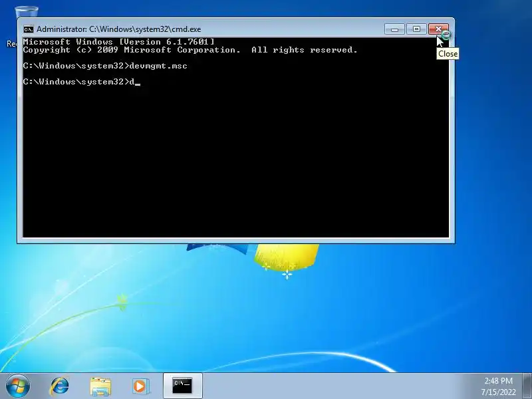Maximize the Command Prompt window

click(416, 29)
